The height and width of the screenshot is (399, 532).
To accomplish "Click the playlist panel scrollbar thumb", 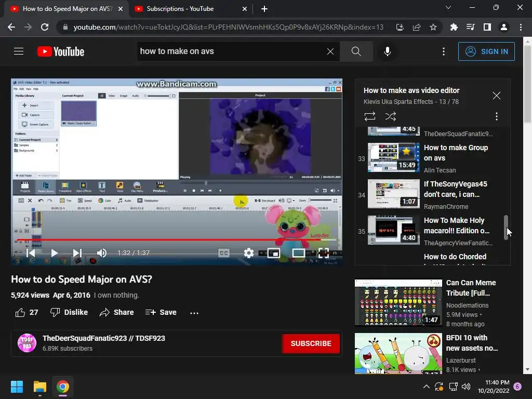I will 506,228.
